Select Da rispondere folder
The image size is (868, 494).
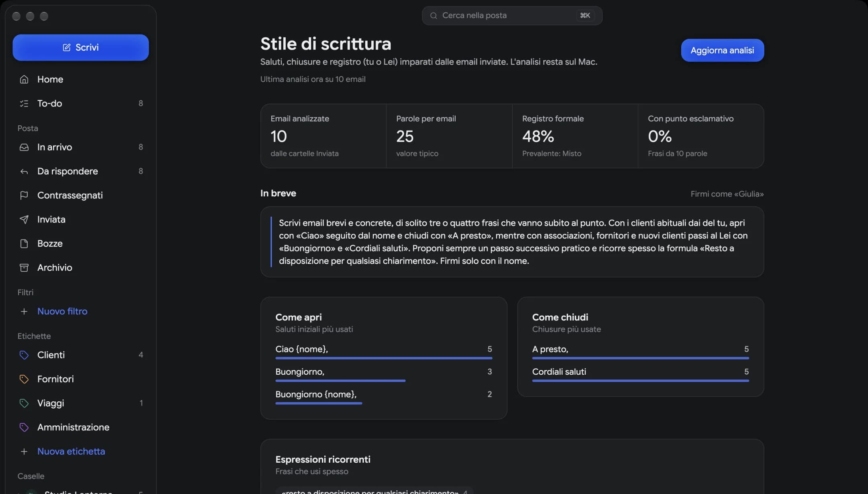point(81,171)
